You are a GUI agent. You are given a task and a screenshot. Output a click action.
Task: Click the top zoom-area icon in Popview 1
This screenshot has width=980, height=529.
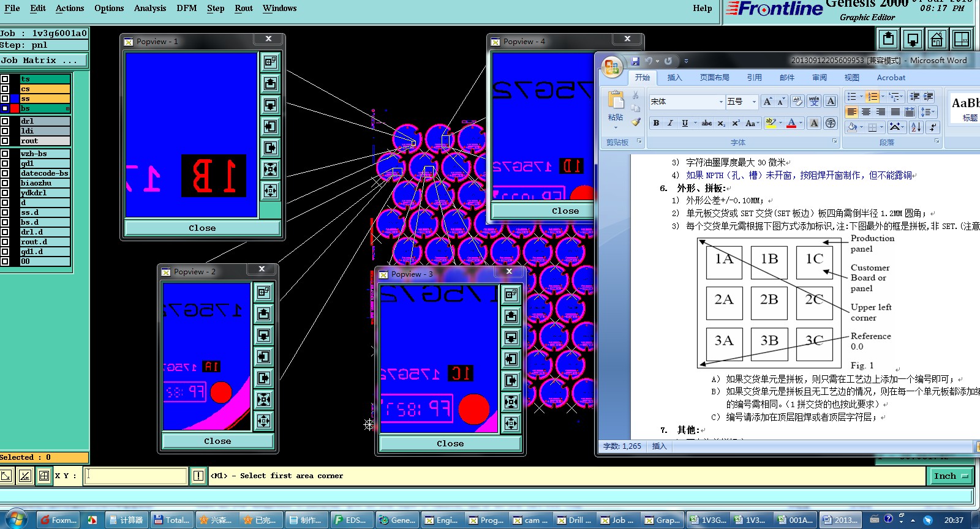[270, 62]
